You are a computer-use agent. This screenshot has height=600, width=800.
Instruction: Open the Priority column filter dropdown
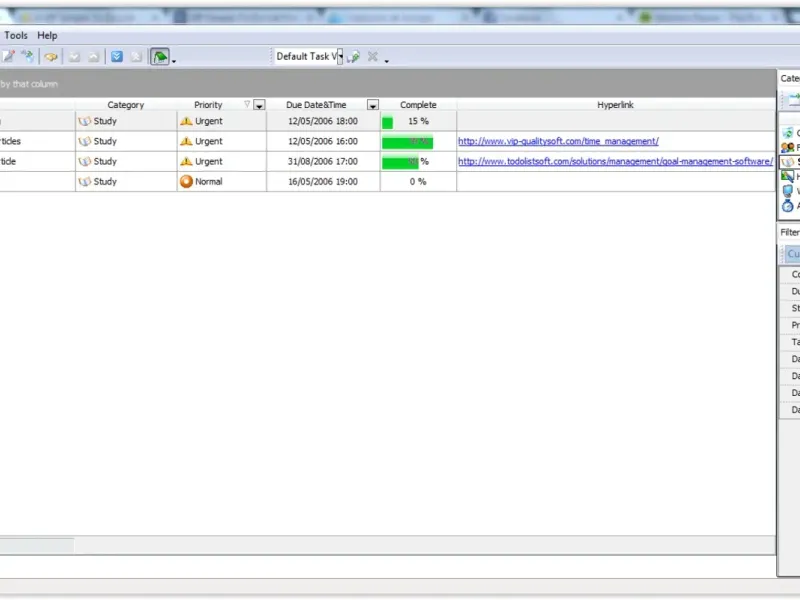259,105
